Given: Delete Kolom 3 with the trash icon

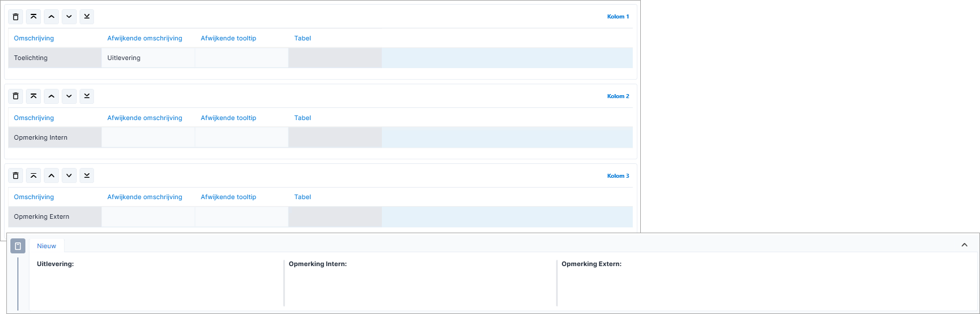Looking at the screenshot, I should click(x=16, y=175).
